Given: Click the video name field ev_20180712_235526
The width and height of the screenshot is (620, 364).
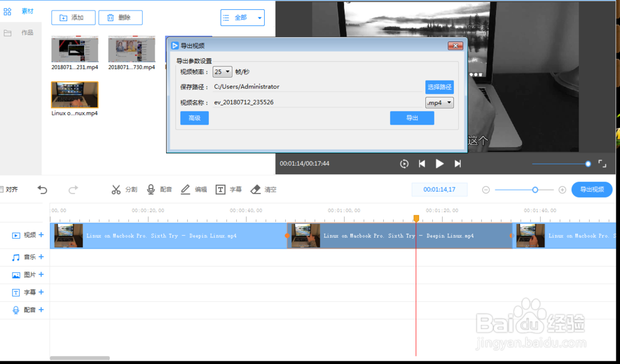Looking at the screenshot, I should click(x=317, y=102).
